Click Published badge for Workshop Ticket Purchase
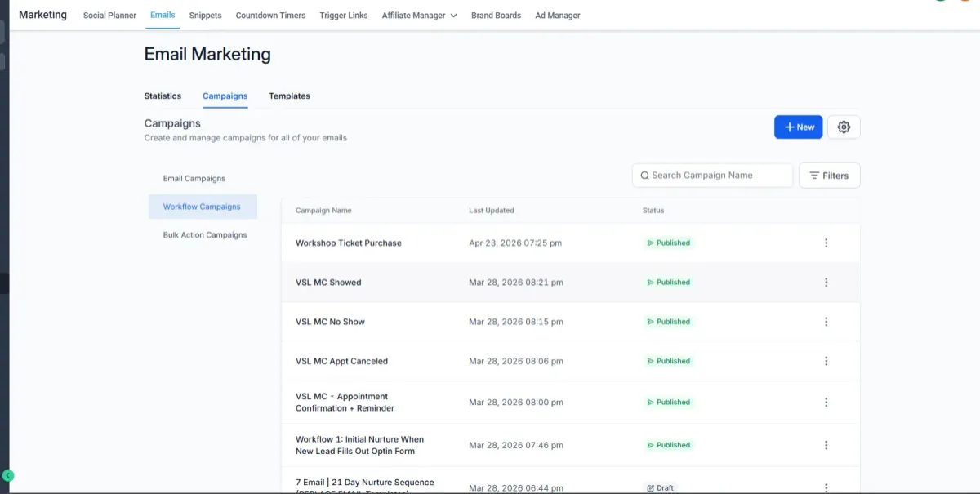 668,243
